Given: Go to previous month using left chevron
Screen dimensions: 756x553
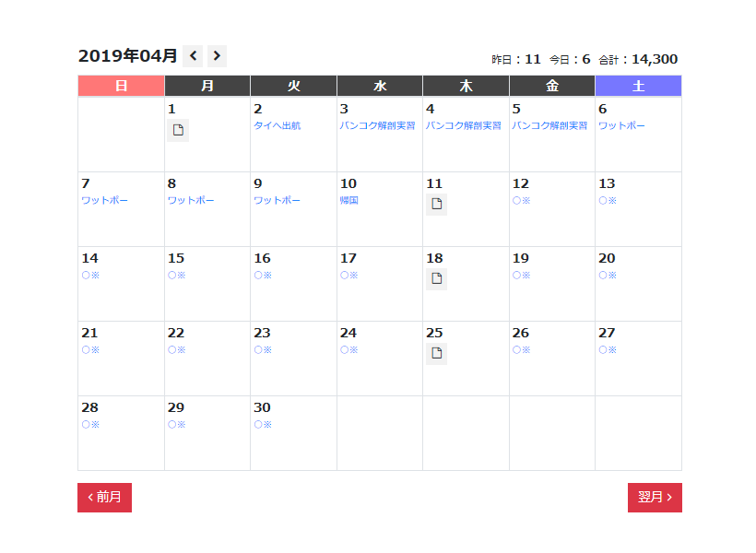Looking at the screenshot, I should [x=193, y=56].
